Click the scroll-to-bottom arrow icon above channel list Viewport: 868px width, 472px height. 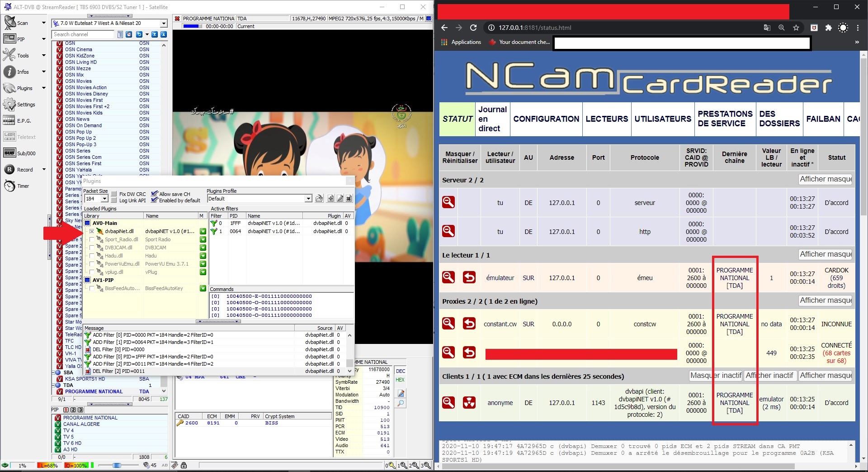(155, 34)
